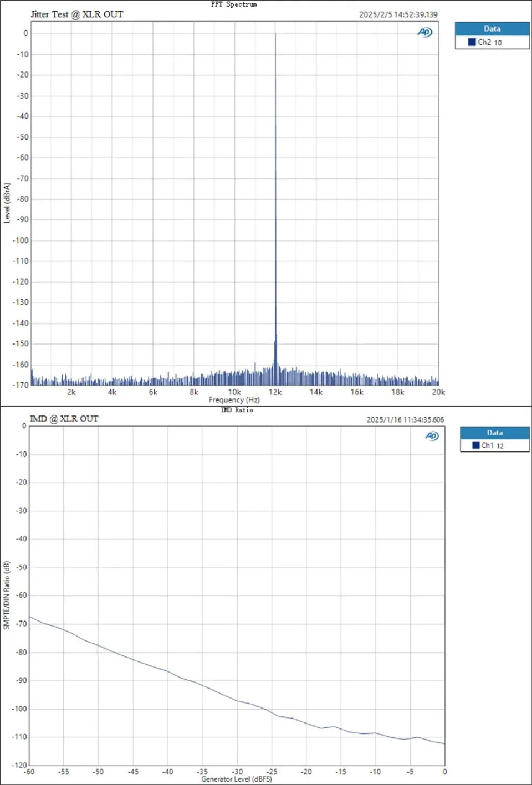
Task: Click the "IMD @ XLR OUT" graph title
Action: click(64, 419)
